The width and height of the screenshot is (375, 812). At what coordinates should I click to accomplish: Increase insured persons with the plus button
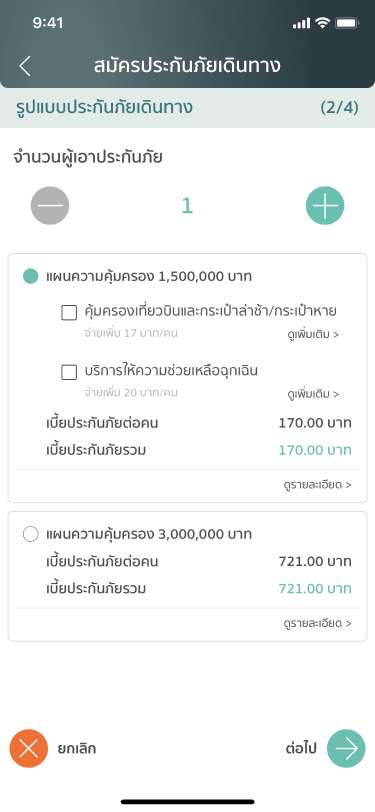tap(325, 206)
